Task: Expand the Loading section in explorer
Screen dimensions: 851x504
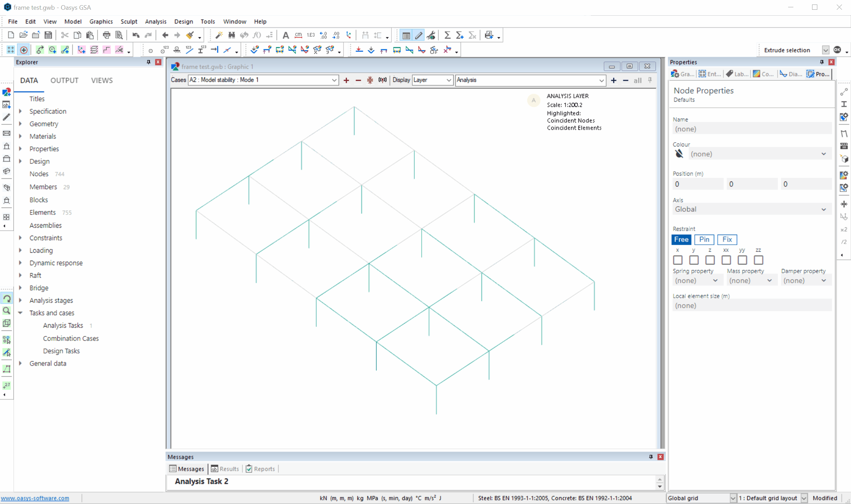Action: coord(21,250)
